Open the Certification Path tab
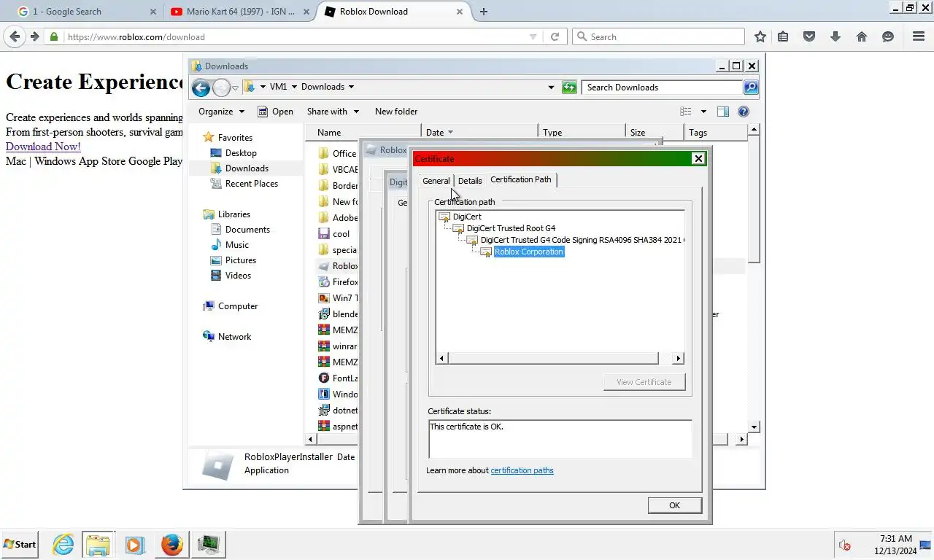934x560 pixels. (521, 179)
